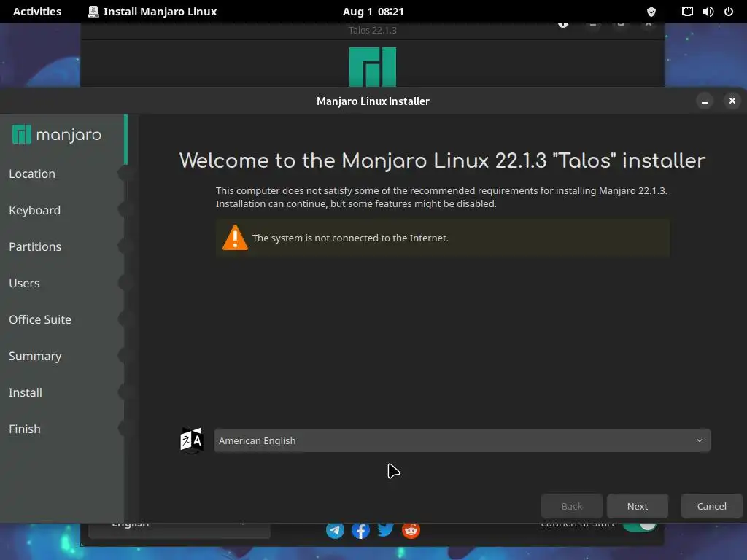
Task: Click the Manjaro logo in installer sidebar
Action: (x=57, y=135)
